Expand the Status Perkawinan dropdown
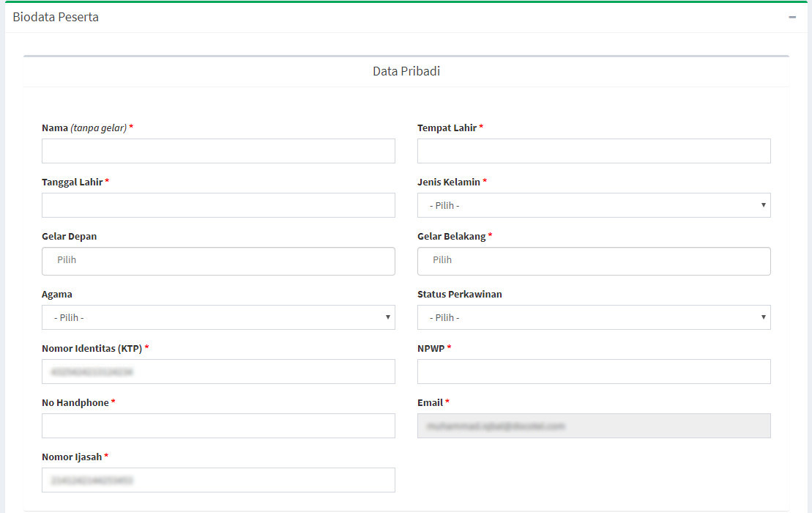 [593, 317]
